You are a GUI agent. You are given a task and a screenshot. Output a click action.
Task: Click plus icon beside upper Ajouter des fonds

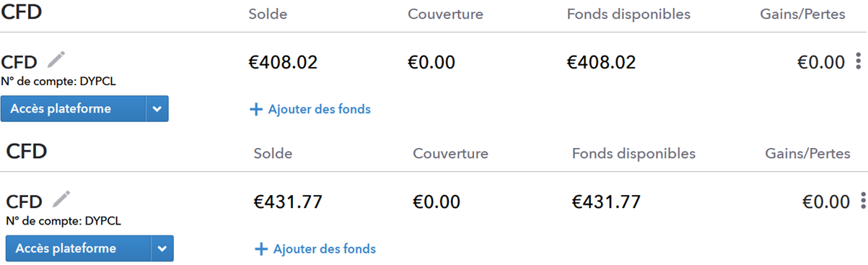tap(255, 110)
